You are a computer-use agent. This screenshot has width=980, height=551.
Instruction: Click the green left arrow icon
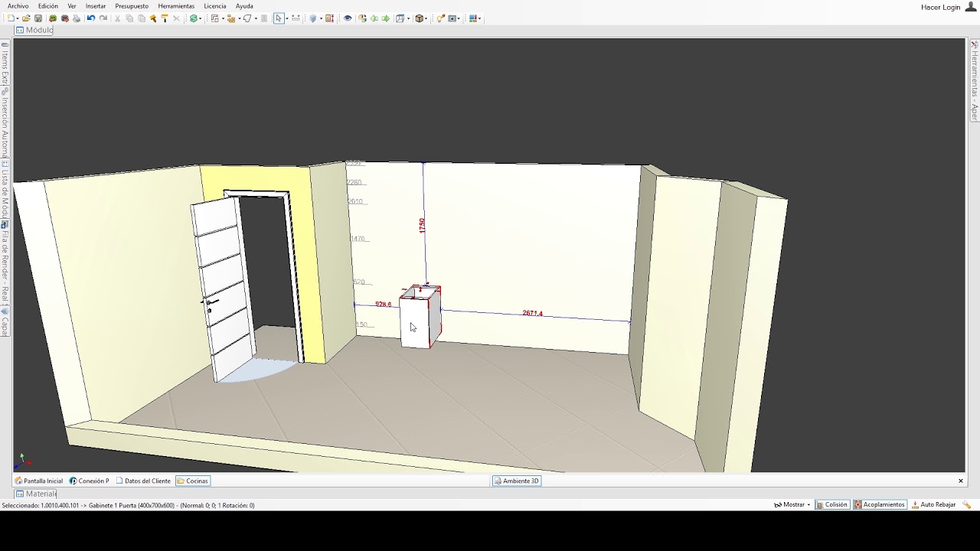pos(374,18)
